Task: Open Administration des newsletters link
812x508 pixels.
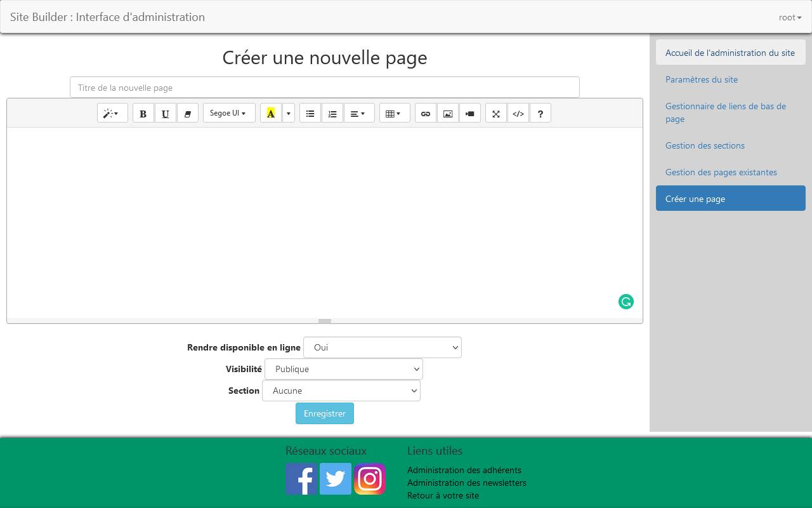Action: pos(467,483)
